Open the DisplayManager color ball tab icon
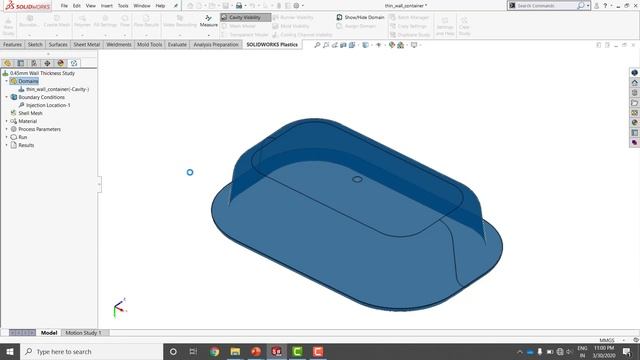 (60, 63)
